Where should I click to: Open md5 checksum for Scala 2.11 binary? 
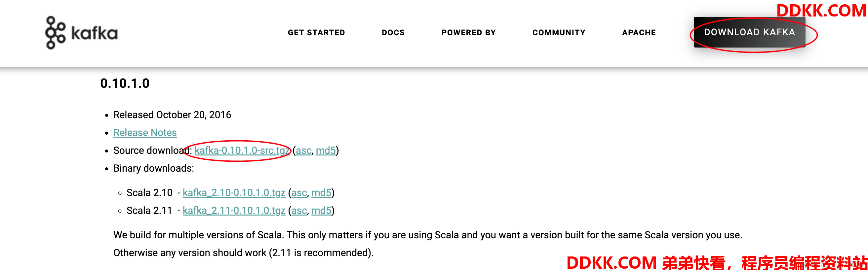click(x=321, y=211)
